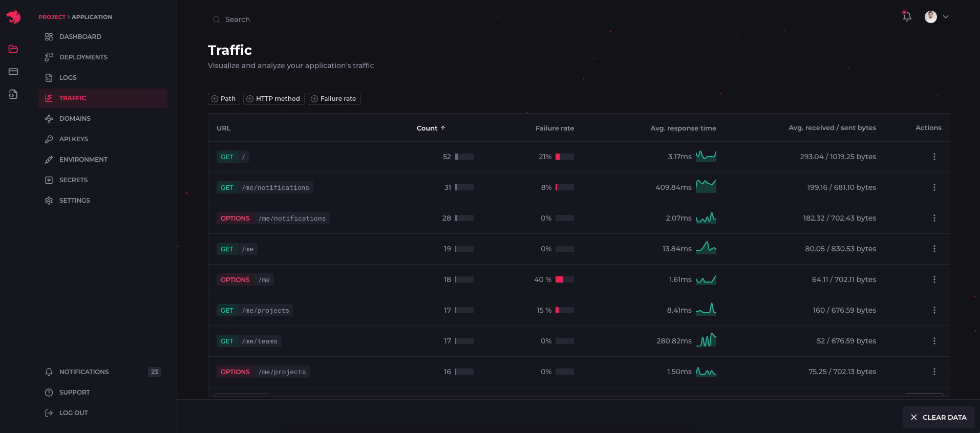Screen dimensions: 980x433
Task: Add the Path filter
Action: (224, 99)
